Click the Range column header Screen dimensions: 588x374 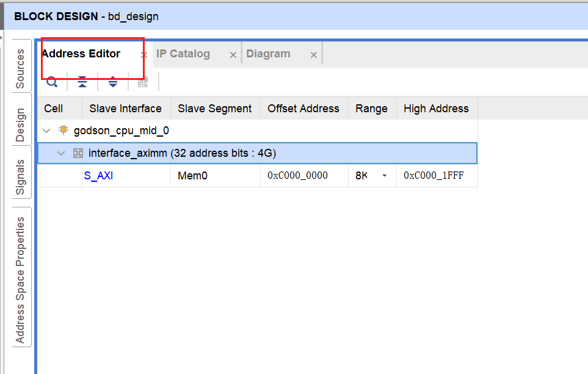[372, 109]
